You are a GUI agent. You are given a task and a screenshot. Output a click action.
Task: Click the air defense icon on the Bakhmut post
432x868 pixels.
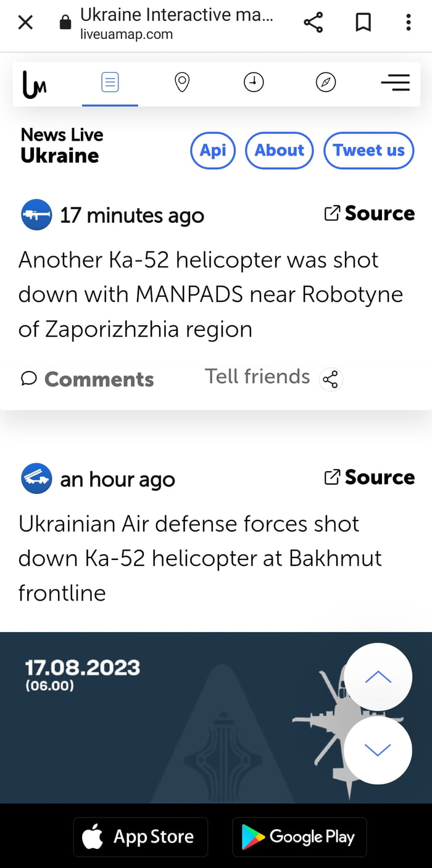[36, 478]
